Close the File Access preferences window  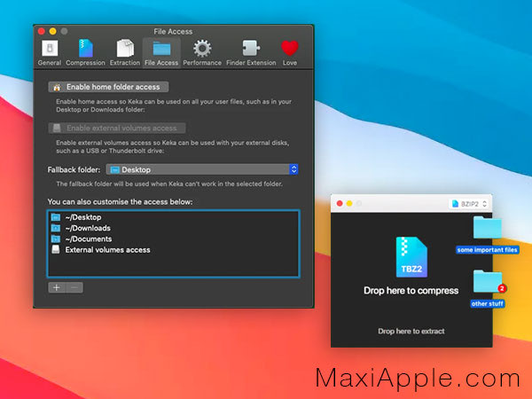click(42, 31)
